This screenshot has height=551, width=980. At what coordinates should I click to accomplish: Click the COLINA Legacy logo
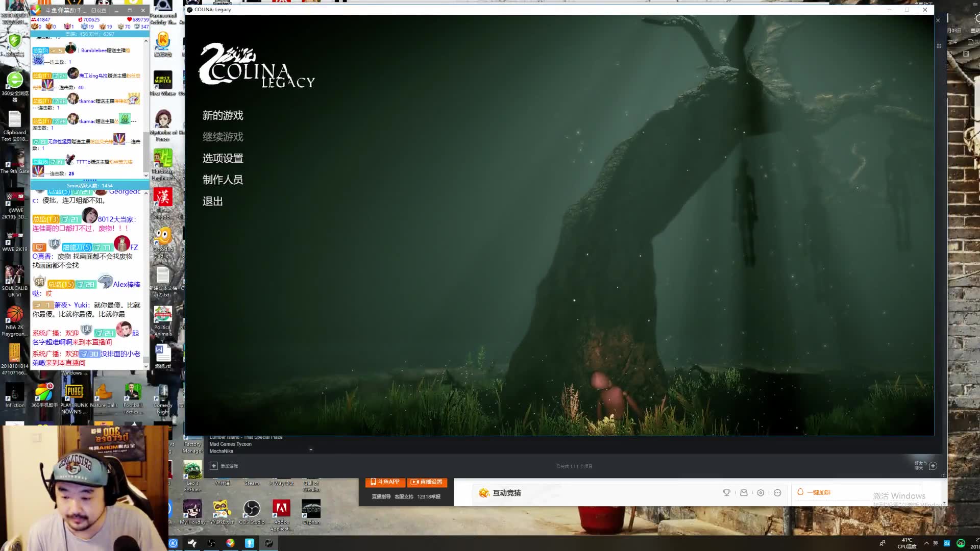pyautogui.click(x=256, y=65)
